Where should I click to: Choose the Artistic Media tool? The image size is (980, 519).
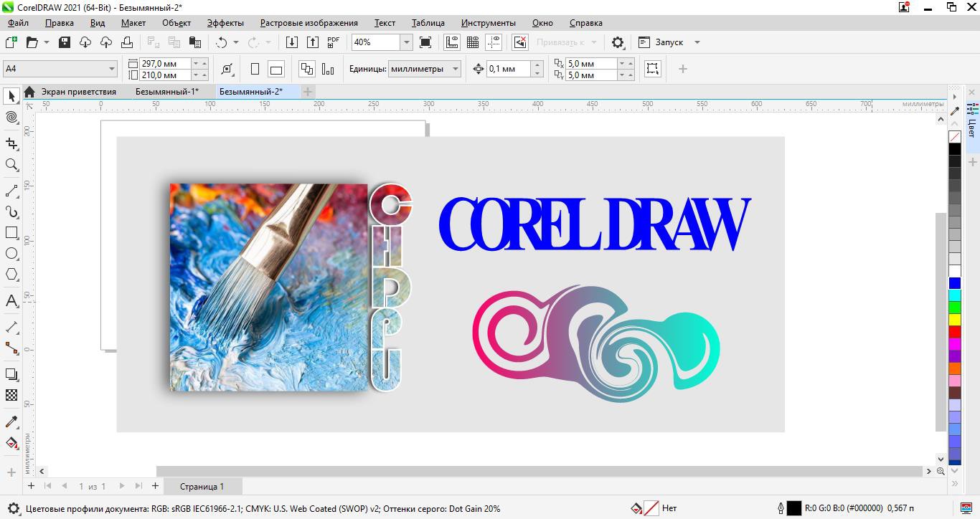(x=11, y=212)
